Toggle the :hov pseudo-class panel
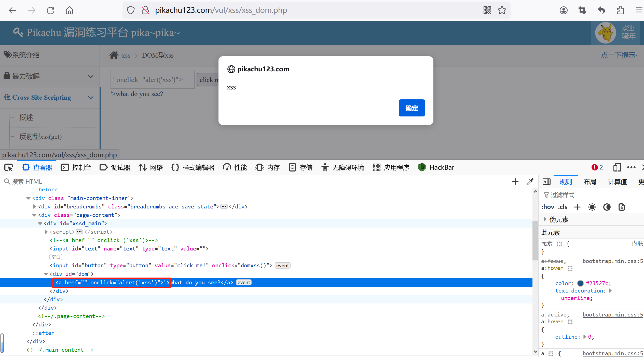 point(548,207)
